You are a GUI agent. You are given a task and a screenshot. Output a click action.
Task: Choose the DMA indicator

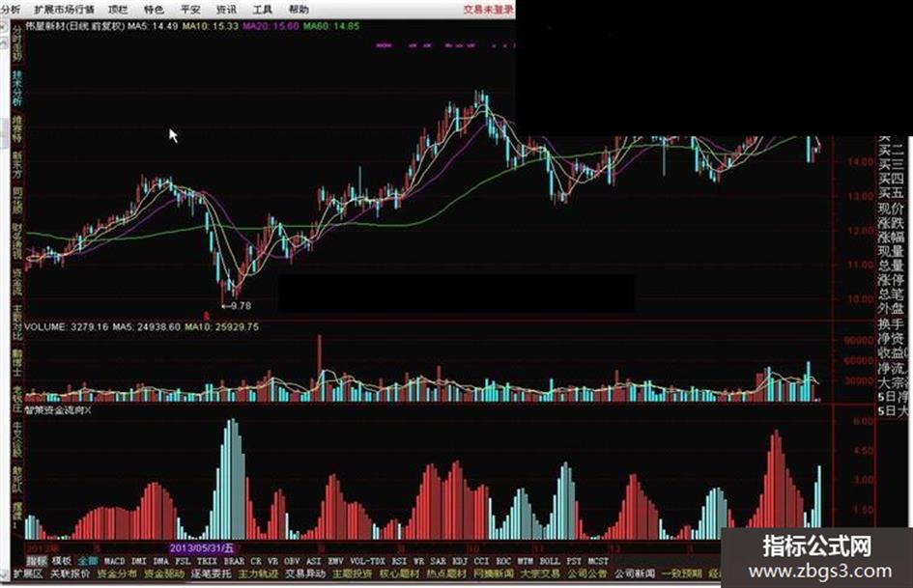pos(160,561)
